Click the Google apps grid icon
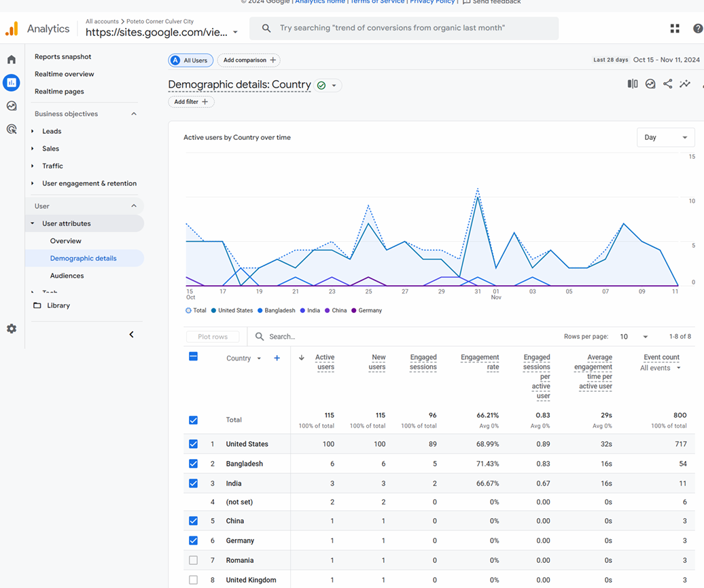Viewport: 704px width, 588px height. coord(675,29)
